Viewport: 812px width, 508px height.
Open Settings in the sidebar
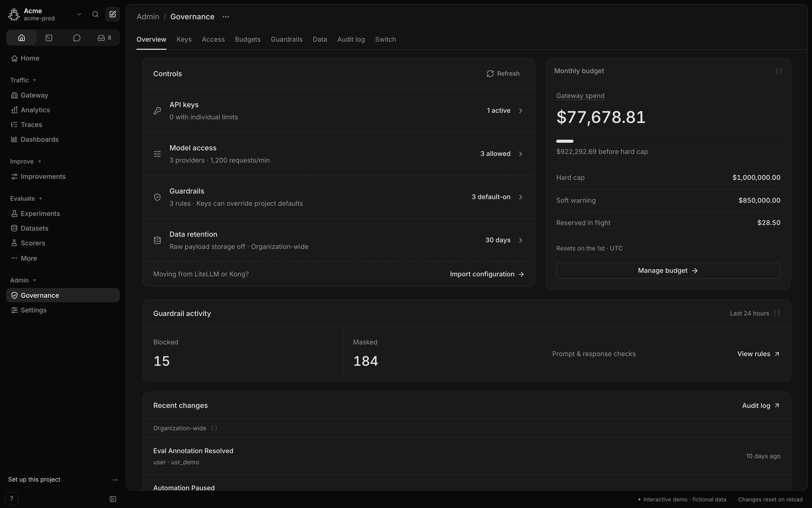pos(63,310)
